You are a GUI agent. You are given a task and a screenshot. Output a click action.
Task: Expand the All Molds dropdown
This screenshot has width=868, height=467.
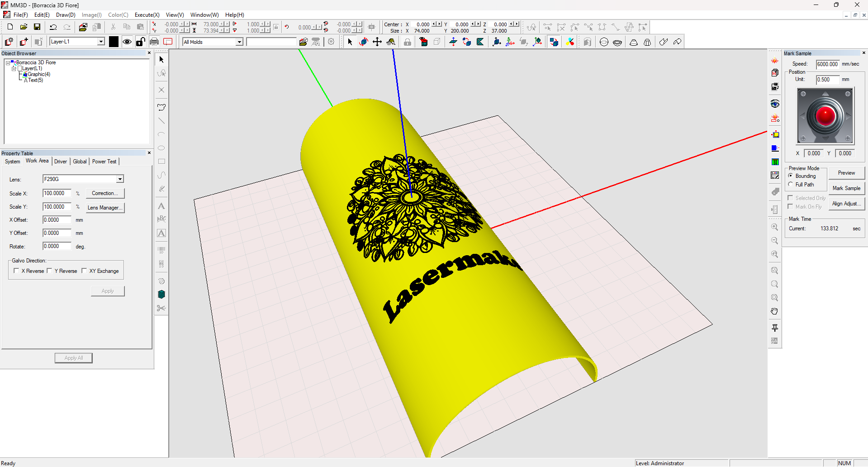click(x=239, y=42)
